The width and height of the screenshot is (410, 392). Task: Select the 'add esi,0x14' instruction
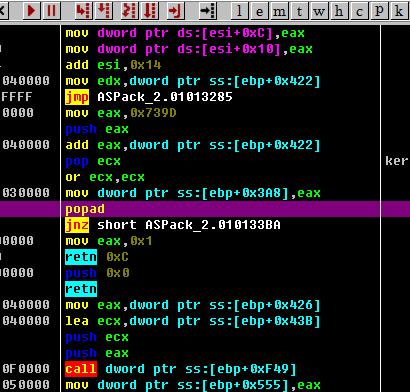pyautogui.click(x=113, y=65)
